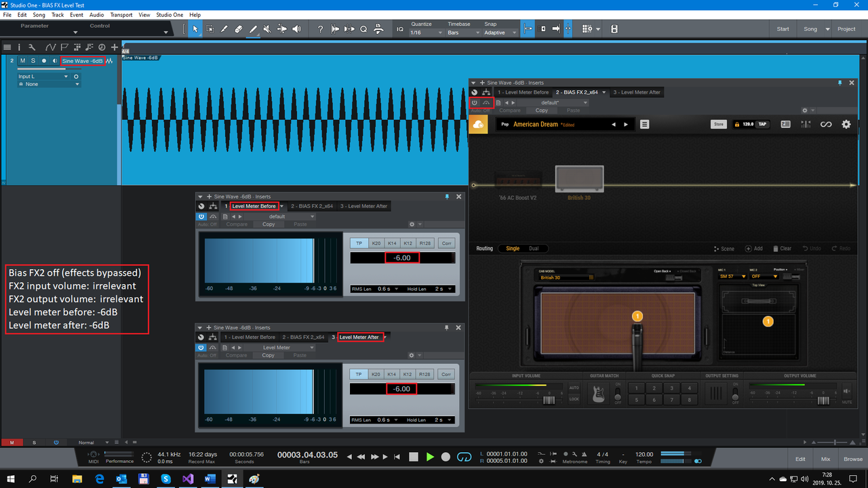The height and width of the screenshot is (488, 868).
Task: Enable the TP mode in Level Meter Before
Action: [x=359, y=243]
